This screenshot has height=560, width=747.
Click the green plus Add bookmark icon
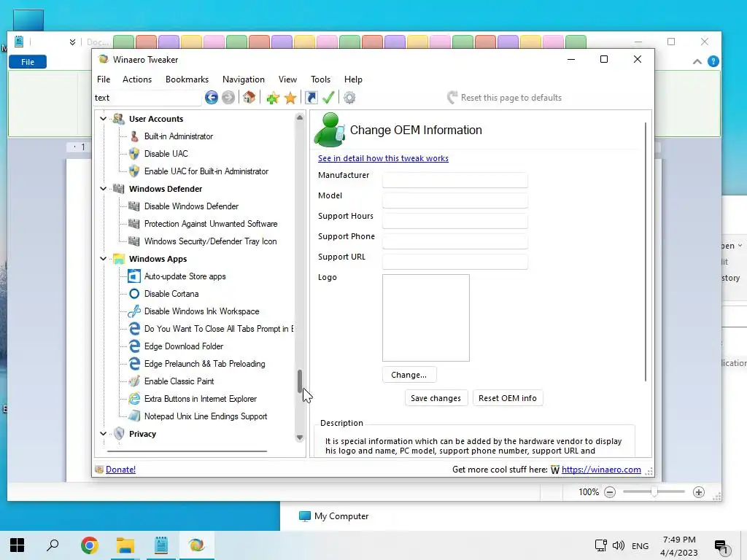click(273, 98)
